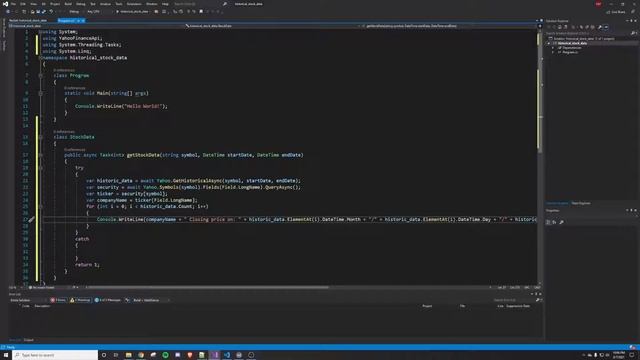Click the Open File toolbar icon
The width and height of the screenshot is (640, 360).
click(33, 12)
